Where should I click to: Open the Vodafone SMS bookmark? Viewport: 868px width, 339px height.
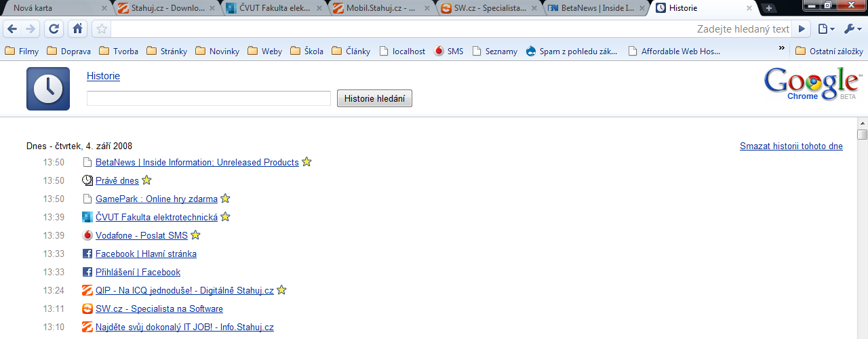pyautogui.click(x=448, y=51)
